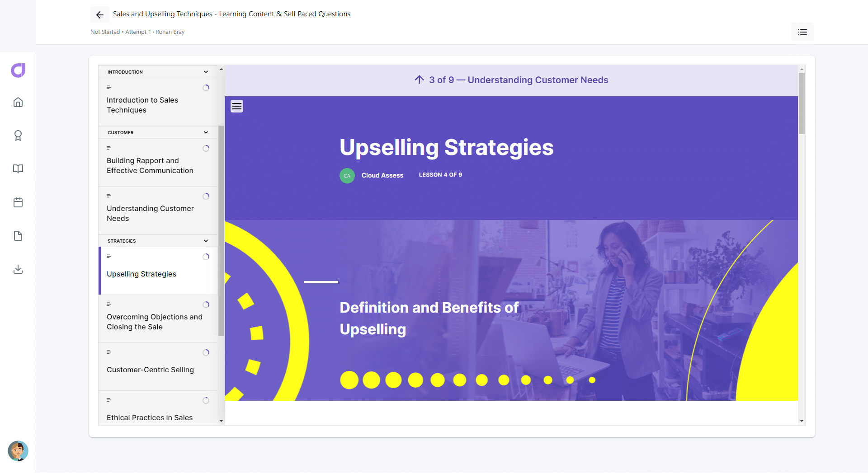Click the lesson list scroll down arrow
Viewport: 868px width, 473px height.
[x=221, y=421]
